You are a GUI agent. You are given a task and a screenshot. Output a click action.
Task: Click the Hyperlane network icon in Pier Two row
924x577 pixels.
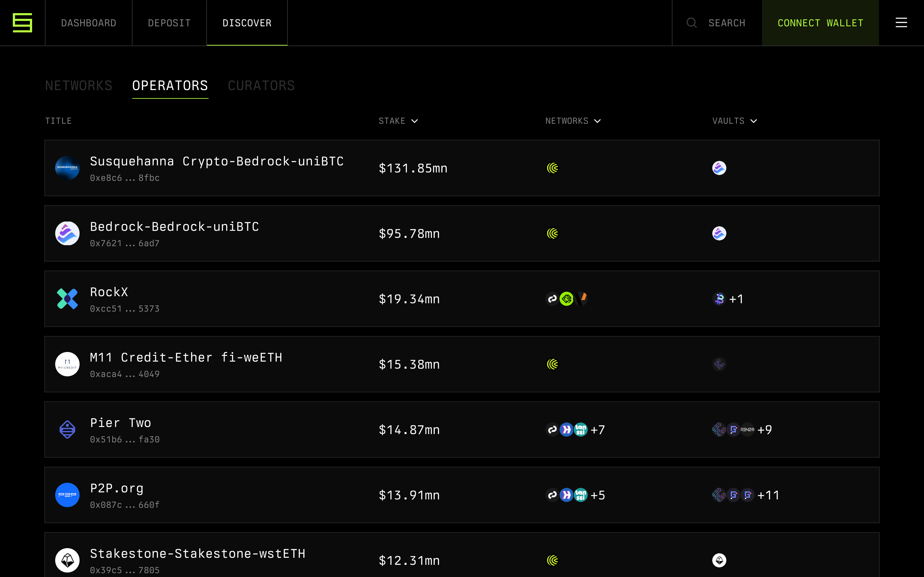(x=567, y=430)
